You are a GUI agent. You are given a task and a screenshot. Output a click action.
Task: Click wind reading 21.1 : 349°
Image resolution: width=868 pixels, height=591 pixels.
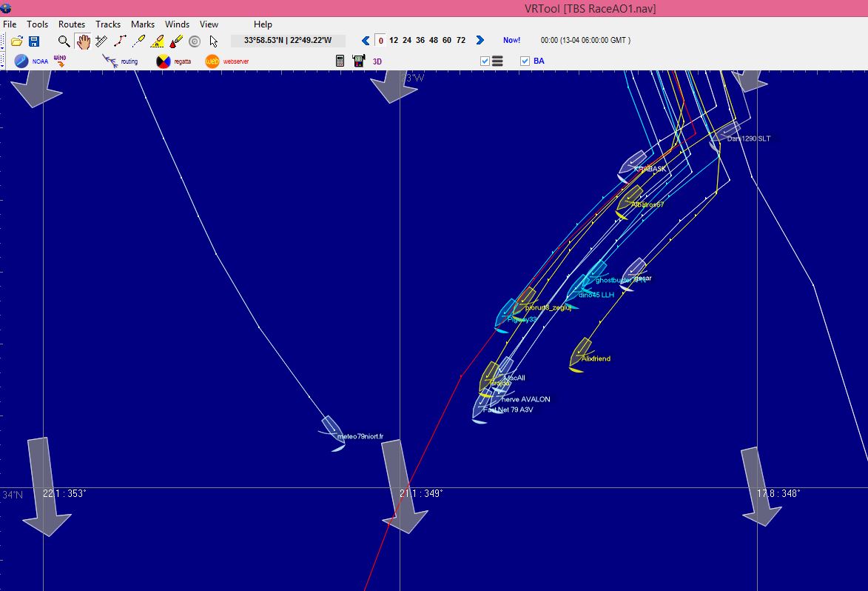(x=421, y=493)
